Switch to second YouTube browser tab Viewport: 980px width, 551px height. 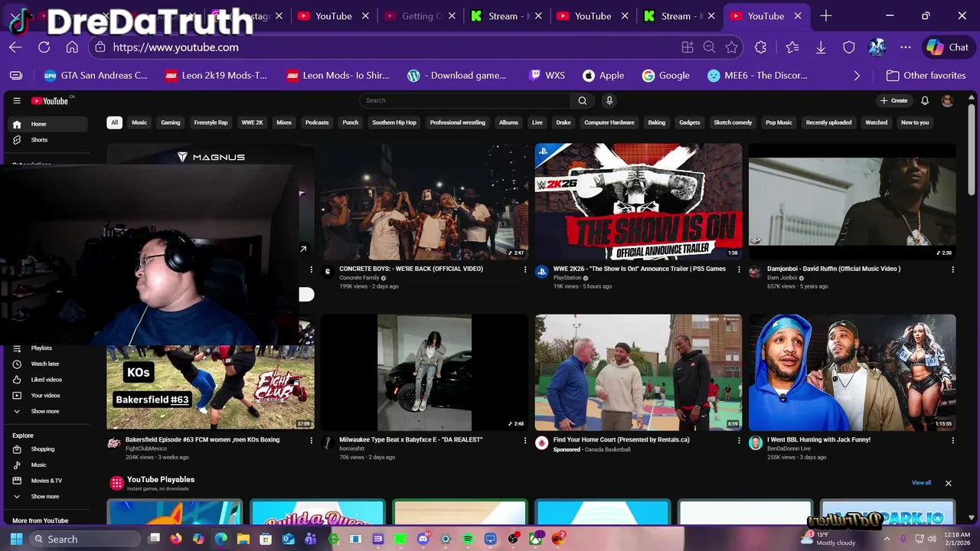point(593,16)
